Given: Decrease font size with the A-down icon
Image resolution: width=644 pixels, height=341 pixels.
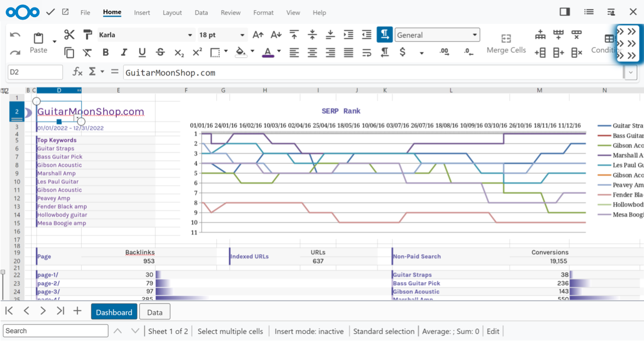Looking at the screenshot, I should (x=276, y=35).
